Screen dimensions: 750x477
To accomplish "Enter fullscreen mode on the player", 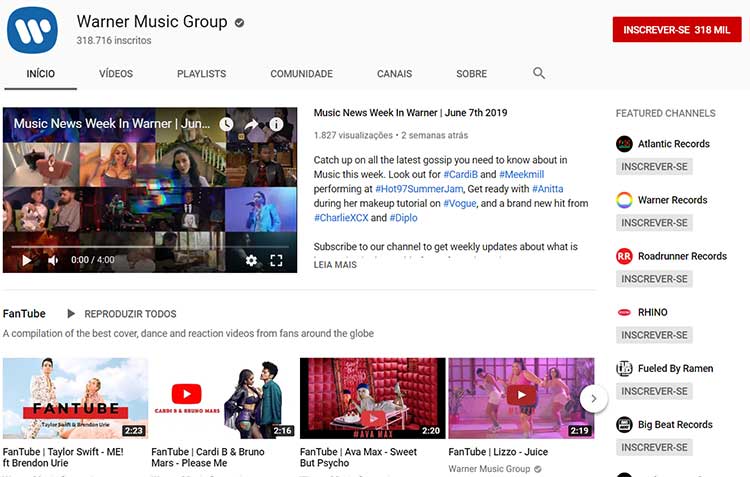I will pos(276,260).
